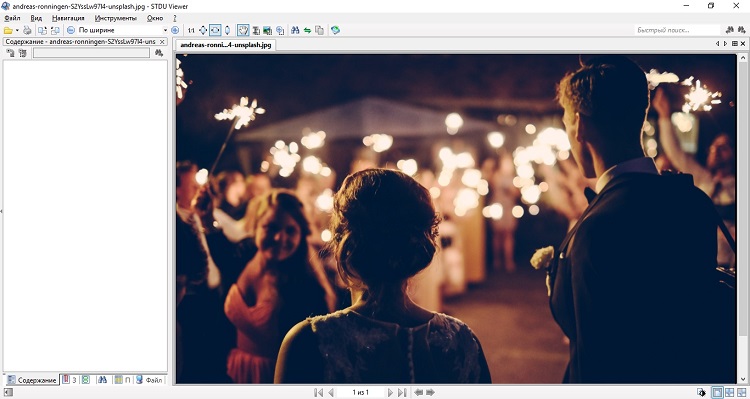Open the search binoculars in main toolbar
The height and width of the screenshot is (399, 750).
point(295,30)
